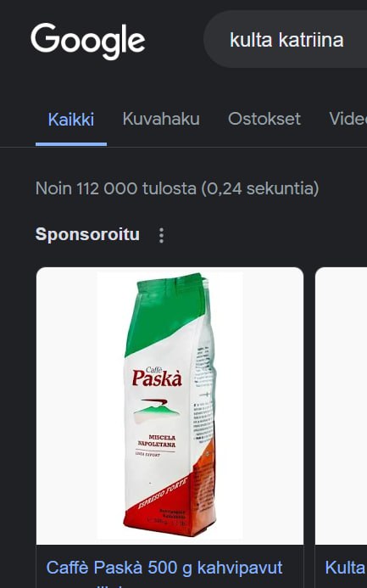
Task: Click the Espresso Forte red band on the bag
Action: pyautogui.click(x=163, y=495)
